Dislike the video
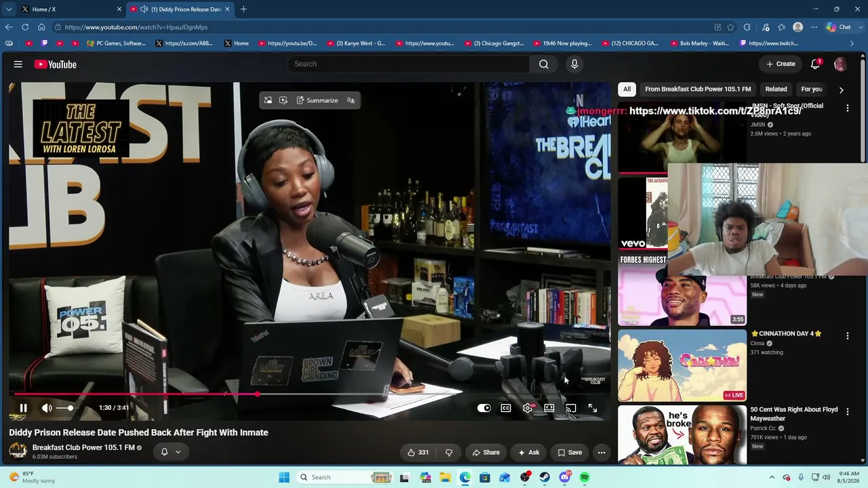 click(x=448, y=452)
